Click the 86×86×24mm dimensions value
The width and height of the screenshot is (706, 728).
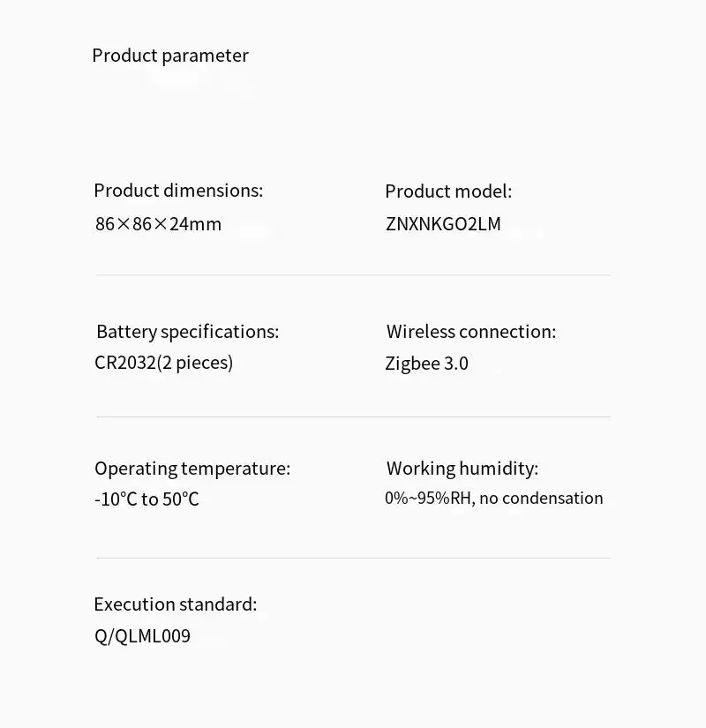point(158,224)
